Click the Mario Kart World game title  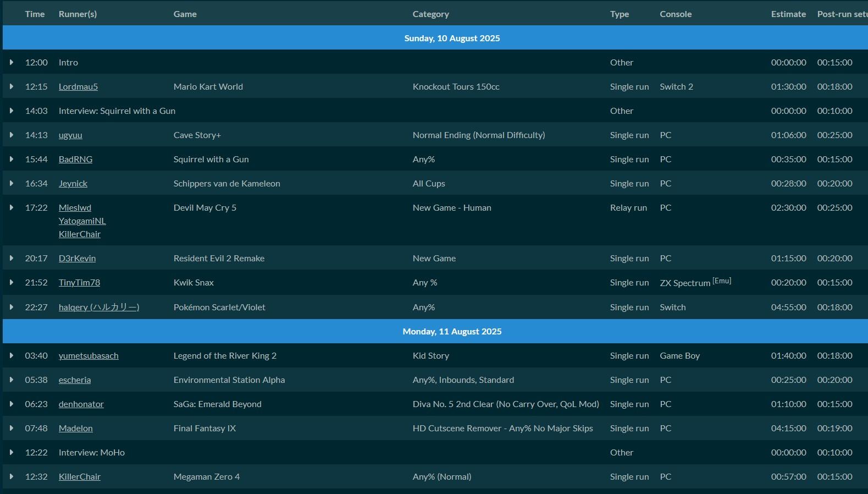pos(208,86)
